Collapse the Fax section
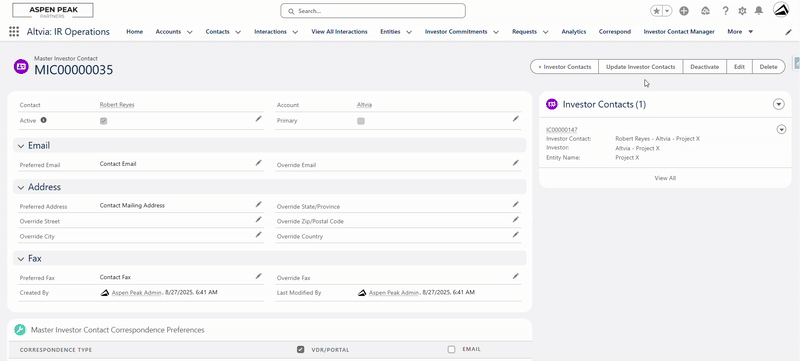The height and width of the screenshot is (361, 800). [x=20, y=259]
